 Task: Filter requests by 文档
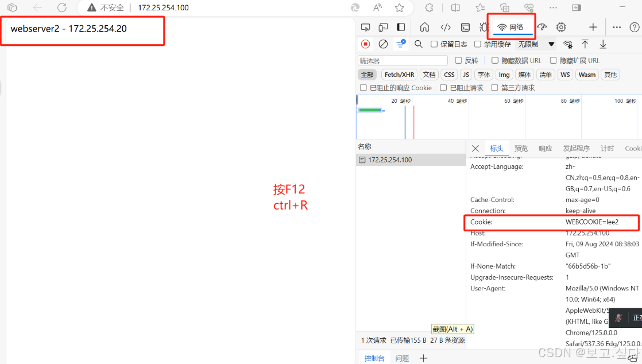pos(429,75)
